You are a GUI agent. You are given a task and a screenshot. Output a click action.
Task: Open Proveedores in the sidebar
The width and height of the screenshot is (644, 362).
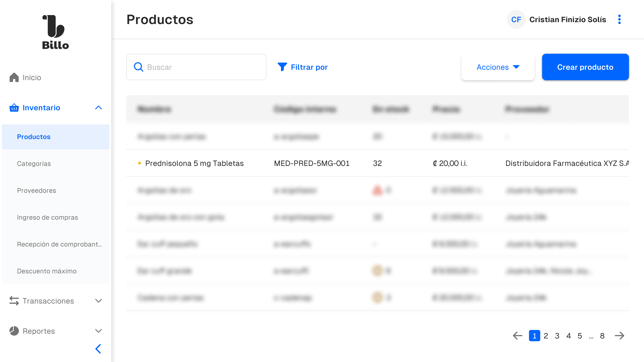pyautogui.click(x=37, y=190)
